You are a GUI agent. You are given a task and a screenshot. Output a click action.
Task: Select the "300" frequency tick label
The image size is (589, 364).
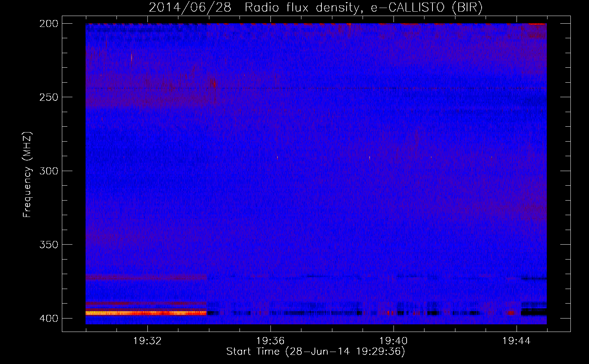pyautogui.click(x=48, y=171)
